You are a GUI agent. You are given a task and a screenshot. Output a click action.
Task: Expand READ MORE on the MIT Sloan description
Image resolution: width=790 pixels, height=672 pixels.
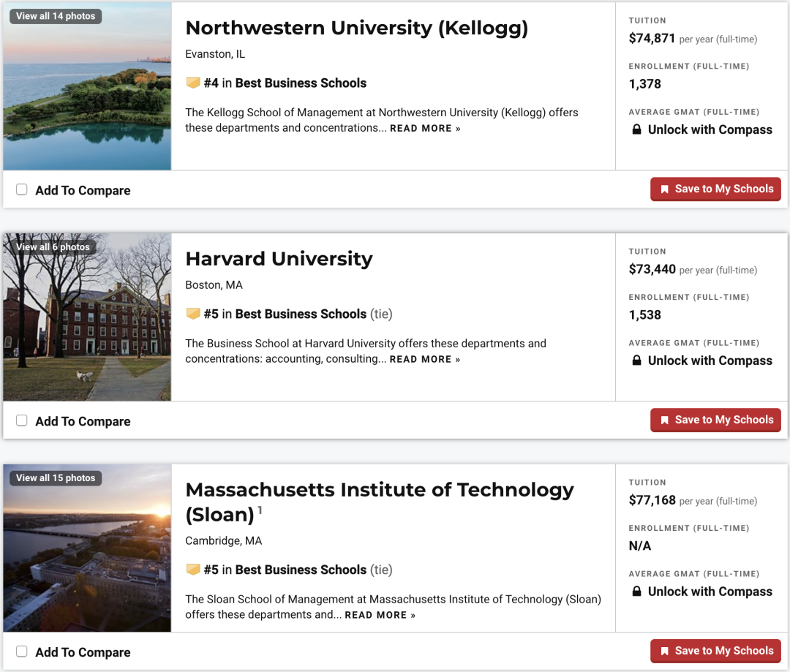click(380, 615)
